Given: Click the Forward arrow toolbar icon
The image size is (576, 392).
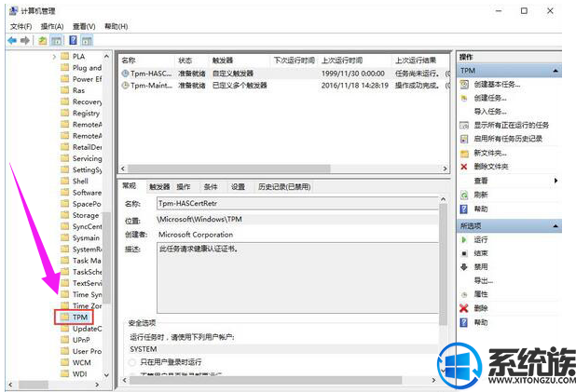Looking at the screenshot, I should coord(25,40).
